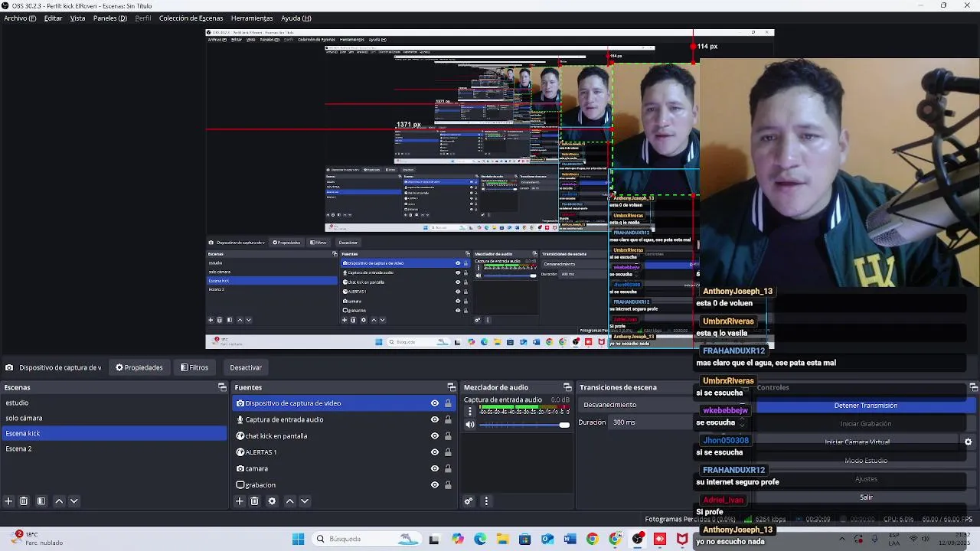Open source properties gear in Fuentes toolbar
Image resolution: width=980 pixels, height=551 pixels.
click(x=272, y=501)
